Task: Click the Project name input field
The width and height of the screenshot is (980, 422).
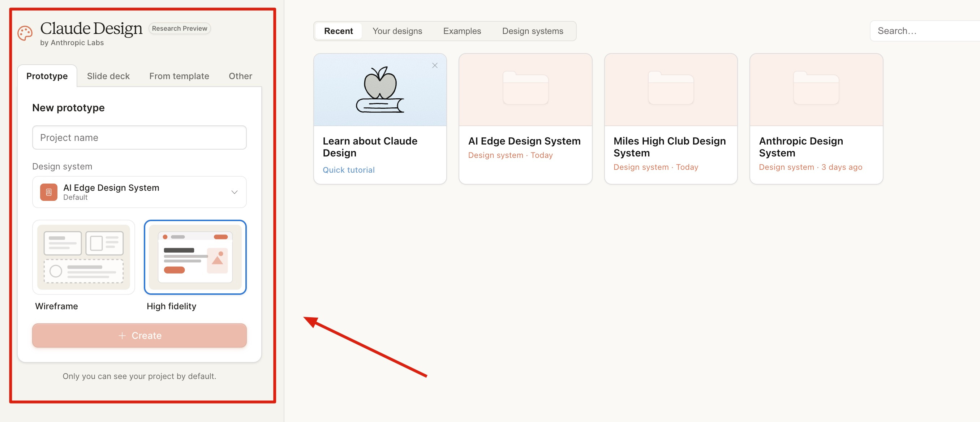Action: (139, 138)
